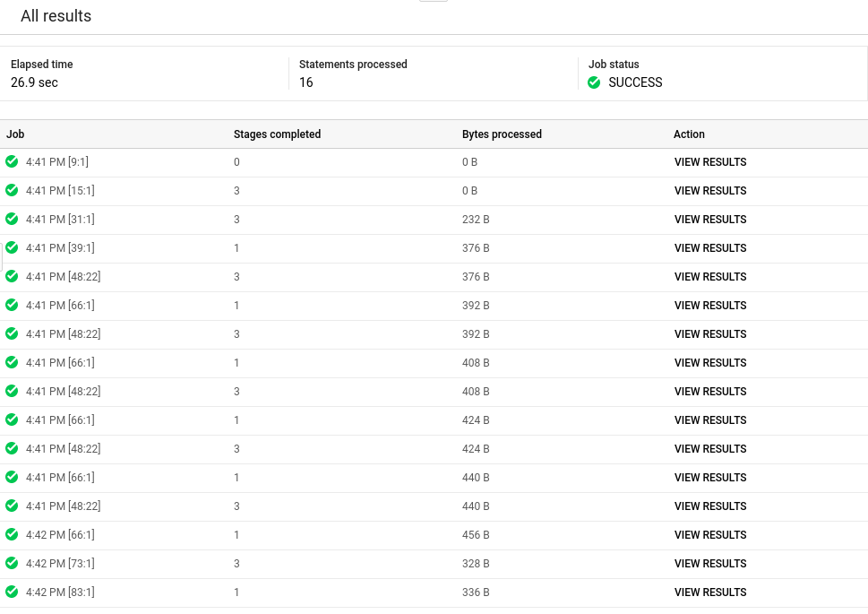
Task: Select the 4:42 PM [66:1] job row label
Action: (x=60, y=535)
